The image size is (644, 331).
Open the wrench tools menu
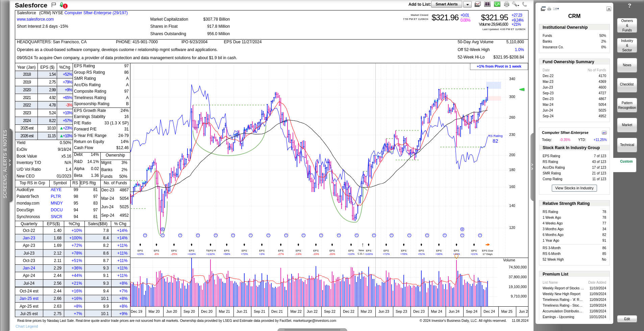click(515, 4)
